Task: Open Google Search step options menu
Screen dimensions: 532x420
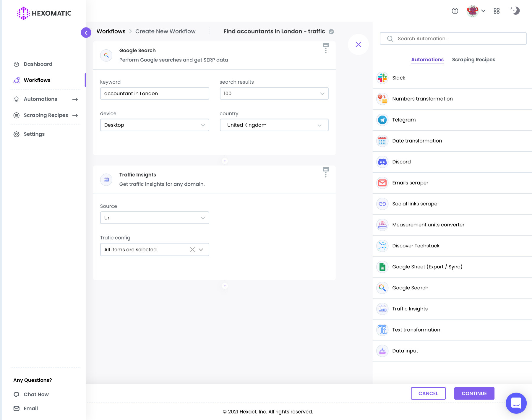Action: click(x=326, y=48)
